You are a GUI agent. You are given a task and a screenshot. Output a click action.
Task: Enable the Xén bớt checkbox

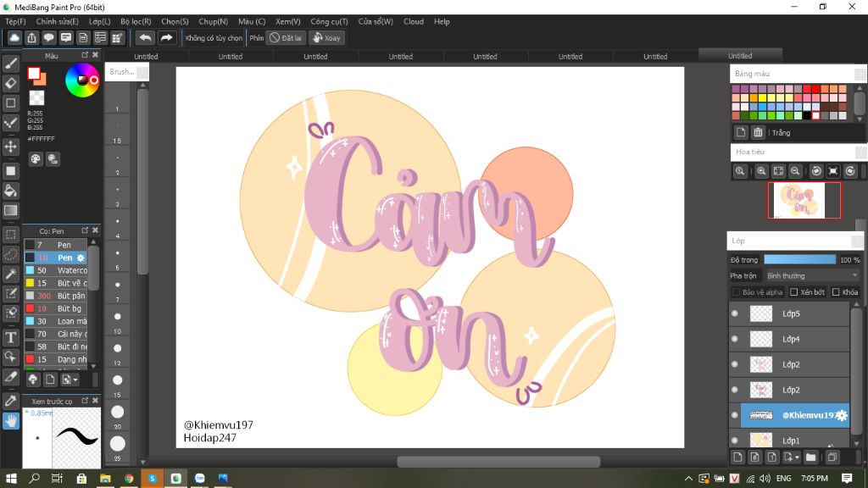(x=793, y=292)
